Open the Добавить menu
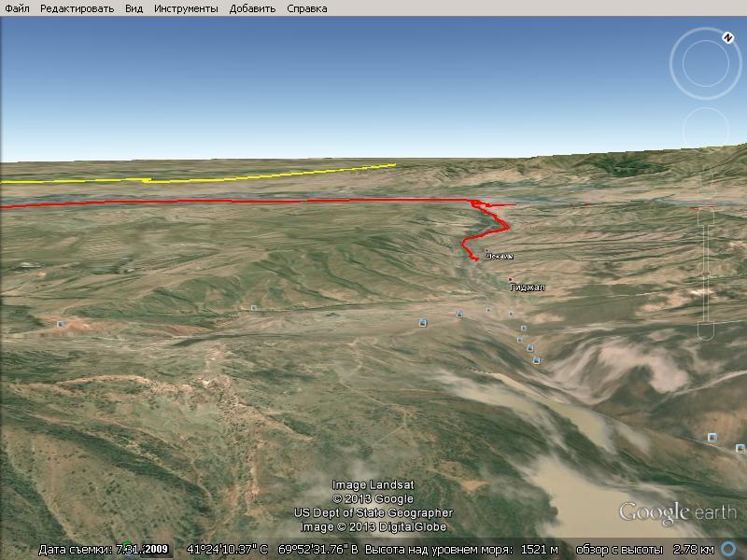The image size is (747, 560). pyautogui.click(x=251, y=8)
